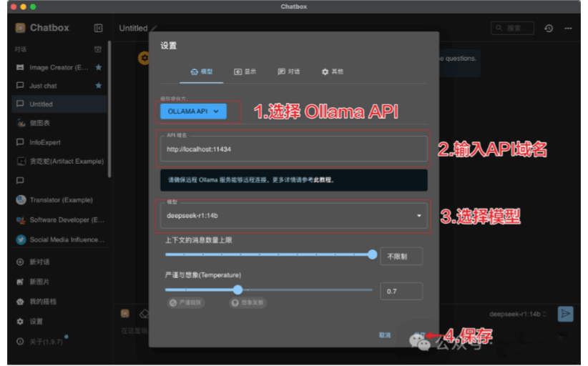Switch to the 其他 settings tab
This screenshot has height=366, width=588.
(332, 71)
